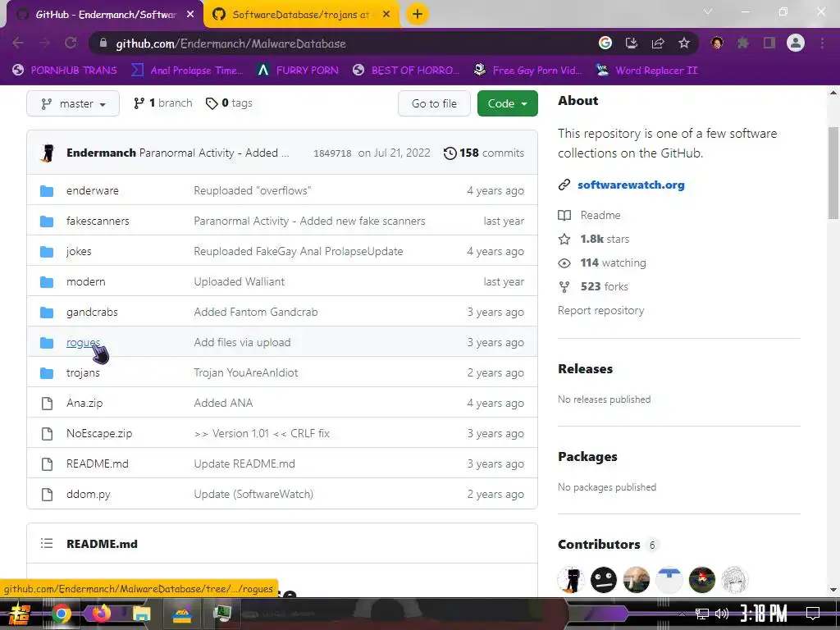
Task: Open Chrome from the taskbar
Action: click(x=61, y=614)
